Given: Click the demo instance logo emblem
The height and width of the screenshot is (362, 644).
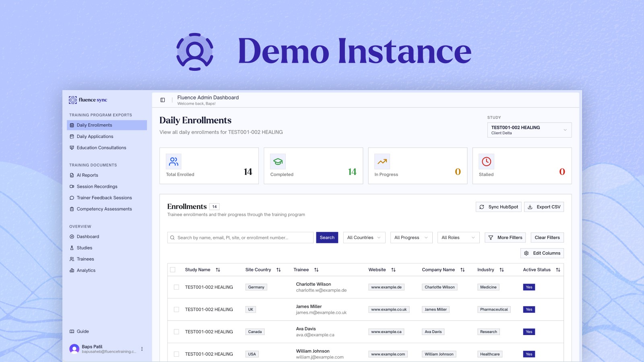Looking at the screenshot, I should click(195, 51).
